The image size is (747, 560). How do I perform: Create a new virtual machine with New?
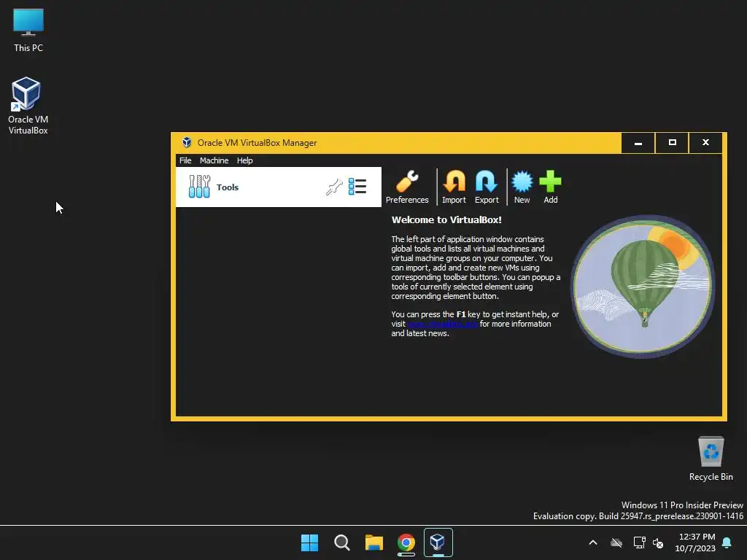[522, 187]
